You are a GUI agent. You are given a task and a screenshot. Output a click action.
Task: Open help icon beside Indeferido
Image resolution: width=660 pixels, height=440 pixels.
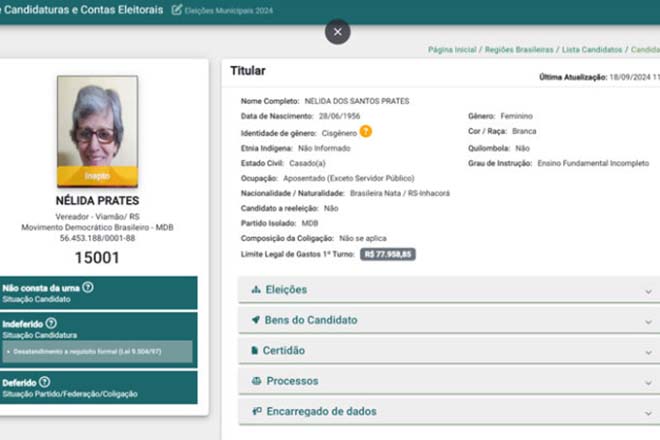(x=51, y=323)
